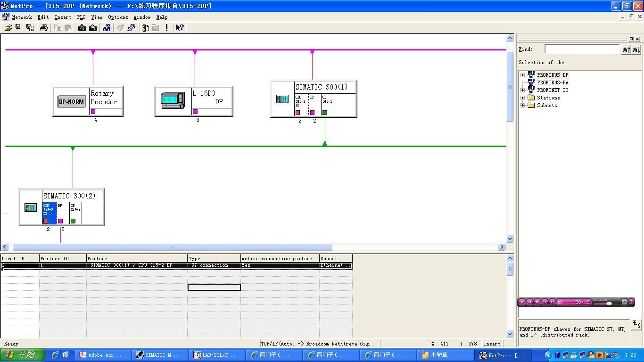644x362 pixels.
Task: Print the network view
Action: pos(44,28)
